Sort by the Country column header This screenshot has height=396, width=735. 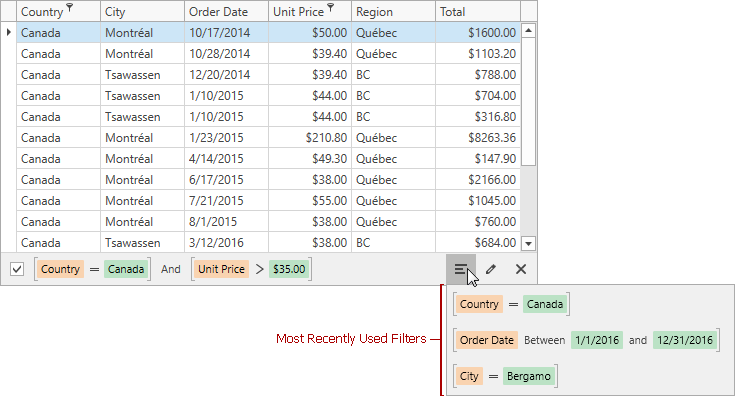pyautogui.click(x=59, y=11)
